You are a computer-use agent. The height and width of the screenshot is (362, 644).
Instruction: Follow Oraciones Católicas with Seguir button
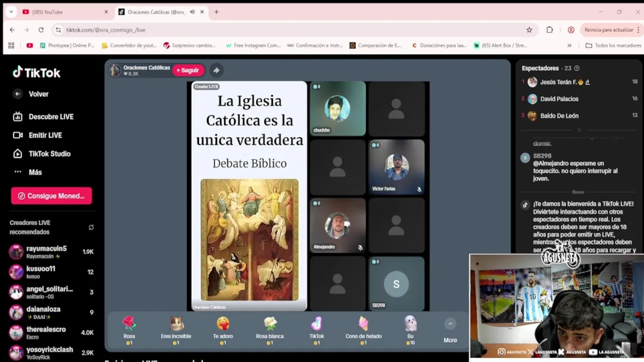tap(187, 70)
